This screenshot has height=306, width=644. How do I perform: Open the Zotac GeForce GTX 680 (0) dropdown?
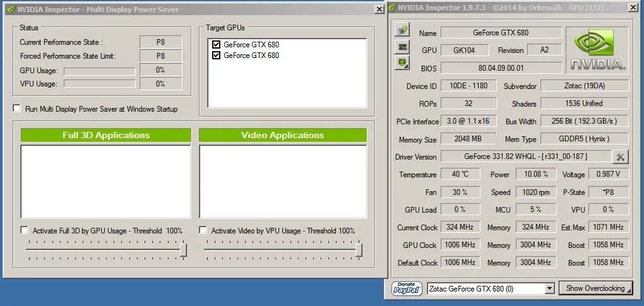(550, 289)
